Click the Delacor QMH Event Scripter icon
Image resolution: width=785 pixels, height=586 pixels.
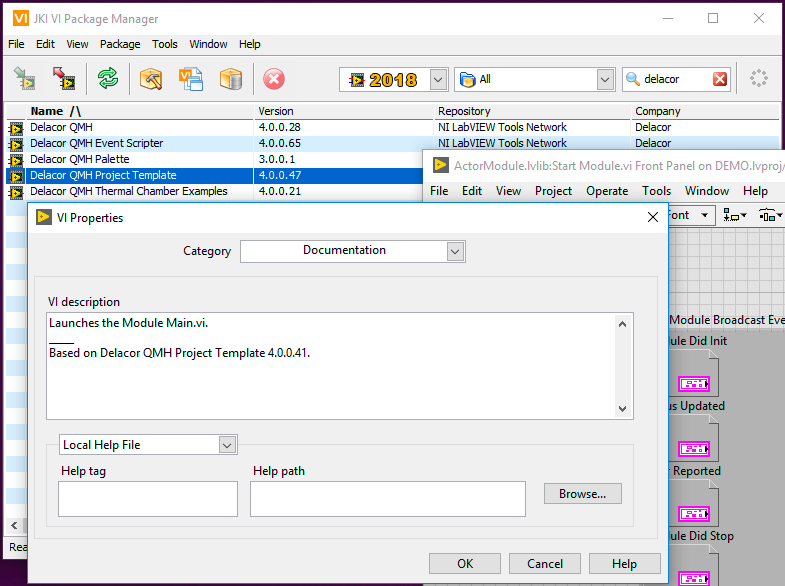(16, 144)
